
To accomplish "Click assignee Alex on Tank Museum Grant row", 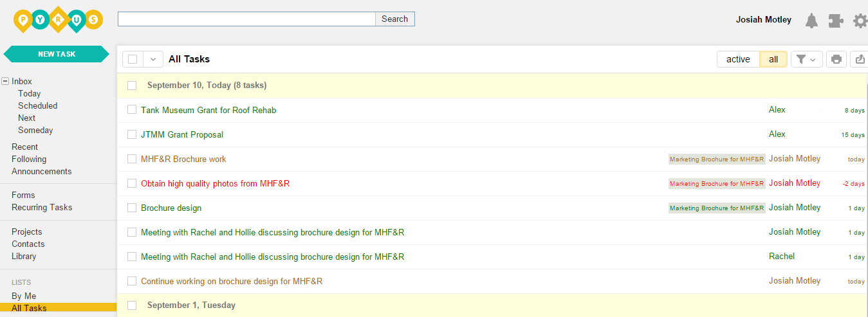I will click(777, 110).
